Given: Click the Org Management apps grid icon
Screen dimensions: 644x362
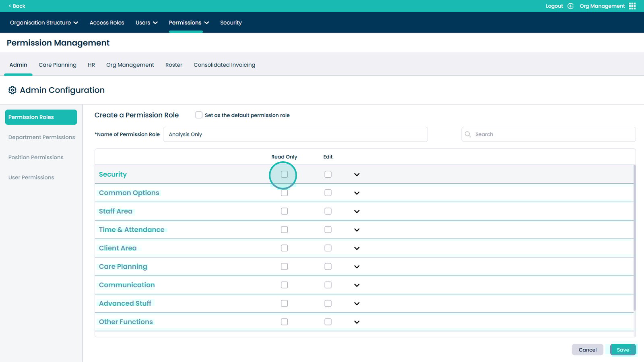Looking at the screenshot, I should coord(632,6).
